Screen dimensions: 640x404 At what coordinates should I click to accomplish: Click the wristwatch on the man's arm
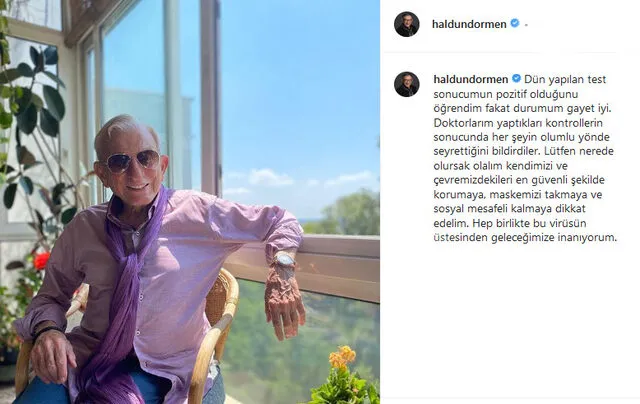pos(284,262)
